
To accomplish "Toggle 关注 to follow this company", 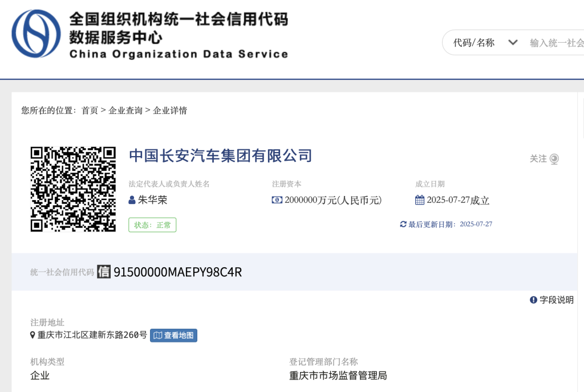I will (544, 159).
